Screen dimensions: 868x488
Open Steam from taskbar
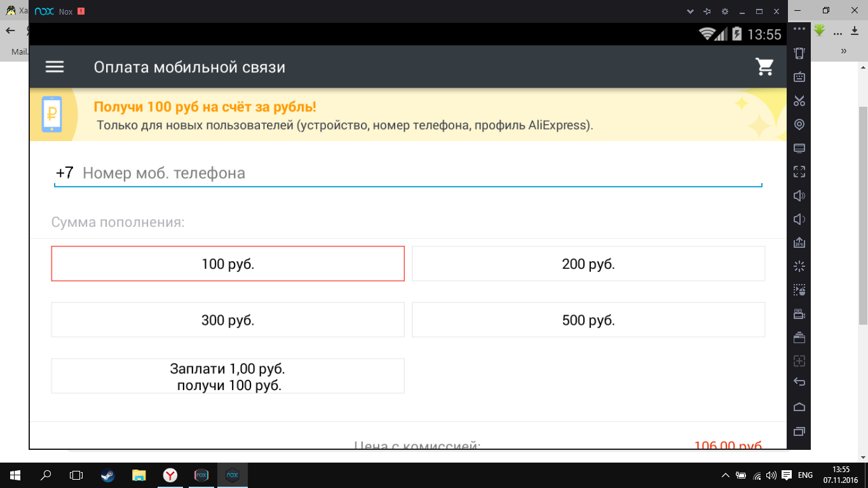point(107,475)
